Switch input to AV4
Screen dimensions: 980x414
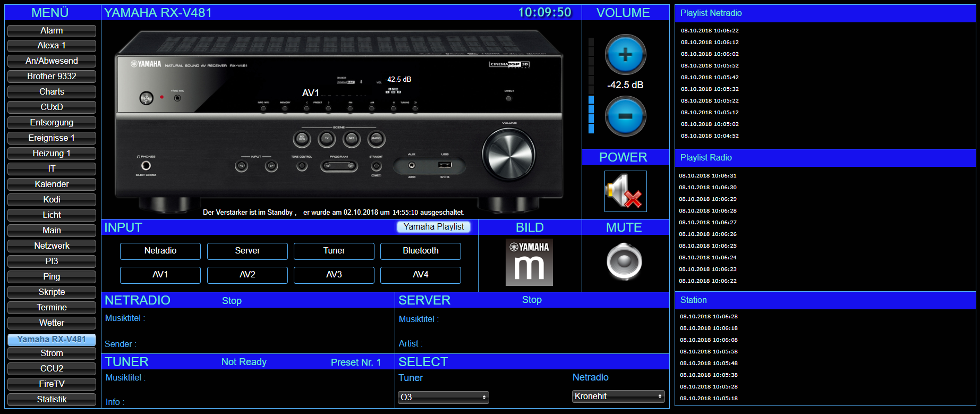[421, 275]
